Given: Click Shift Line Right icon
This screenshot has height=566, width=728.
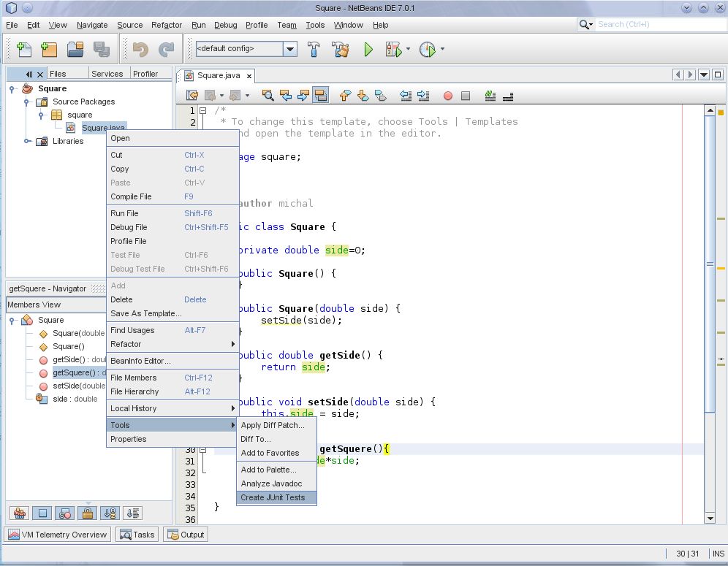Looking at the screenshot, I should pyautogui.click(x=423, y=96).
